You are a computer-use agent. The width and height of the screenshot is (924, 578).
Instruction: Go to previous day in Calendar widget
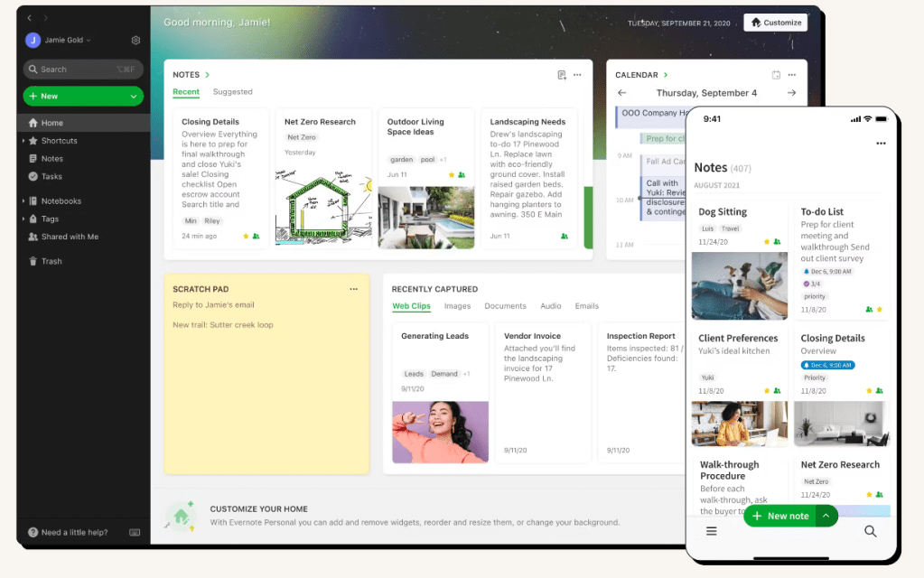point(621,92)
